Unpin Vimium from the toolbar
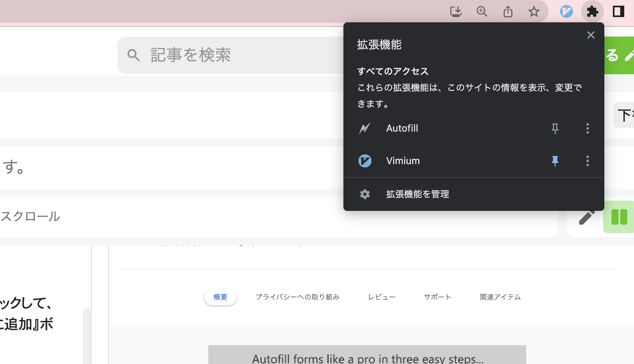634x364 pixels. coord(555,161)
